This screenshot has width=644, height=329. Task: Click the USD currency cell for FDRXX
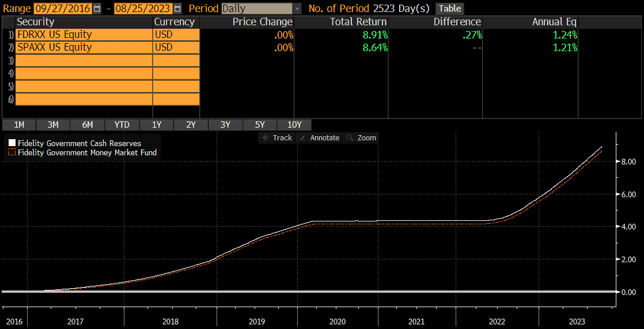(x=176, y=35)
